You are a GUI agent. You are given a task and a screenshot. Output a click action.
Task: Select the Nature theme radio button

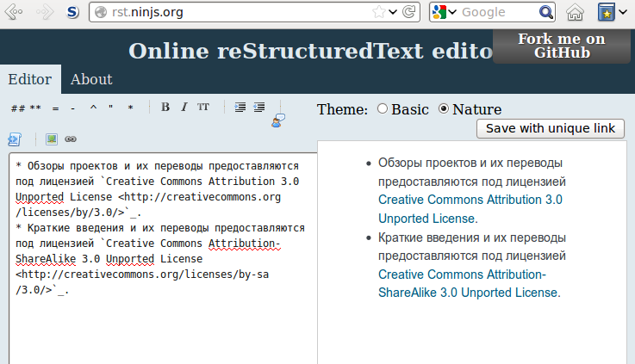pyautogui.click(x=444, y=109)
